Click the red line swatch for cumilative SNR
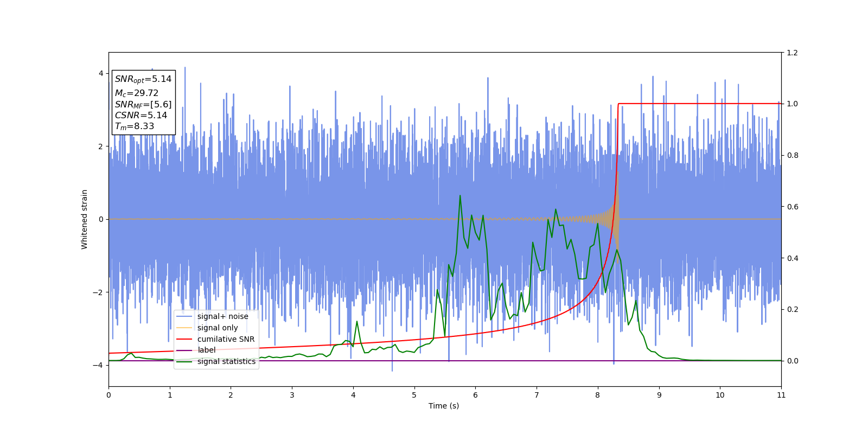 click(x=184, y=339)
